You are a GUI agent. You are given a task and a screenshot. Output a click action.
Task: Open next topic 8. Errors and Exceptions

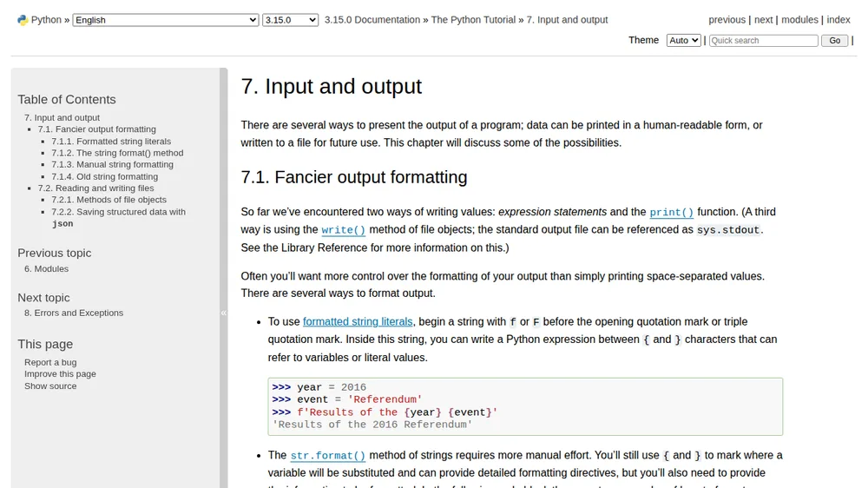tap(74, 313)
